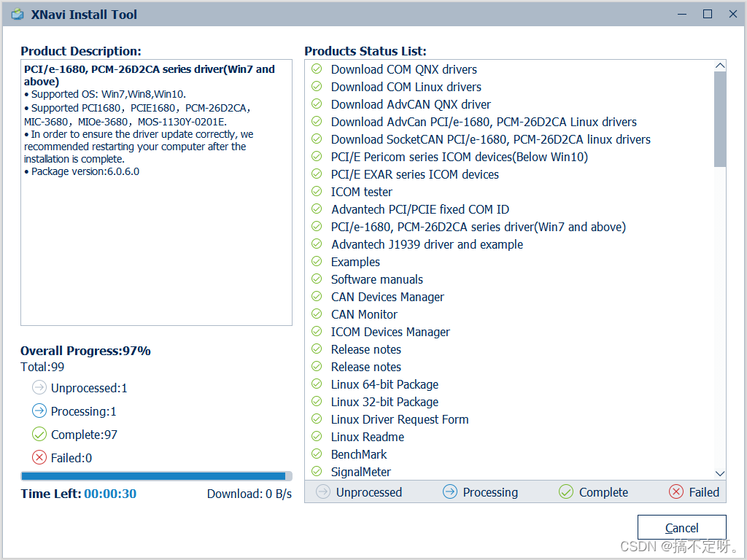The height and width of the screenshot is (560, 747).
Task: Click the complete icon beside Examples
Action: pyautogui.click(x=317, y=262)
